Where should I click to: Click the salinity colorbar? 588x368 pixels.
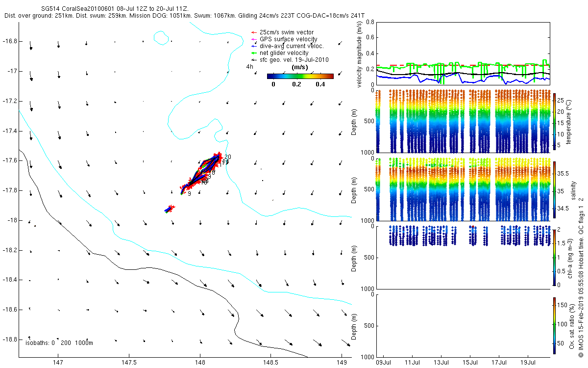(554, 190)
